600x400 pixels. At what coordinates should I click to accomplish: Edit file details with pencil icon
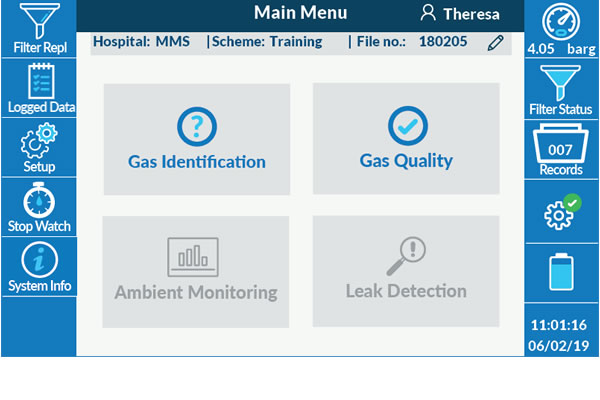tap(496, 43)
